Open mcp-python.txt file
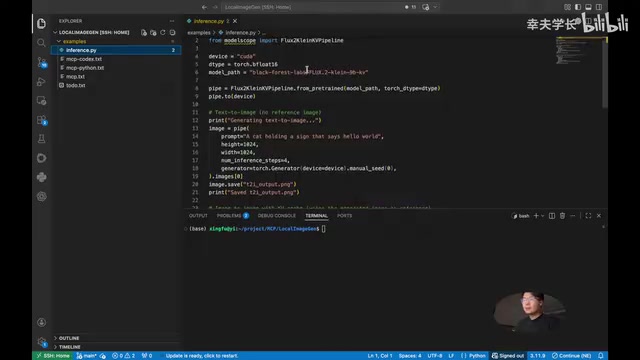This screenshot has height=360, width=640. tap(85, 68)
